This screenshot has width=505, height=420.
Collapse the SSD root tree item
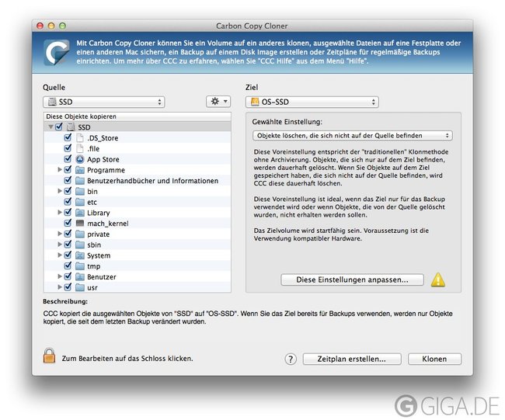click(x=50, y=127)
